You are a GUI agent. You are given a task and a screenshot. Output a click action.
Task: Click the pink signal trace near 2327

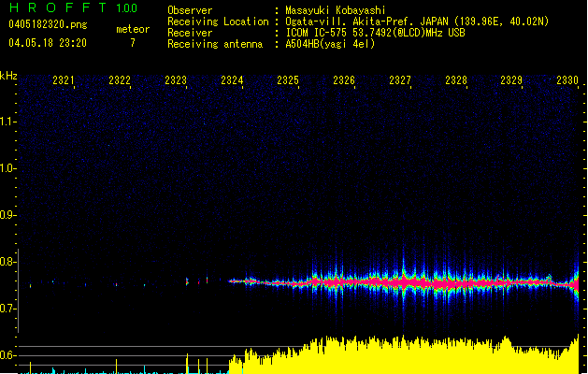pos(404,282)
